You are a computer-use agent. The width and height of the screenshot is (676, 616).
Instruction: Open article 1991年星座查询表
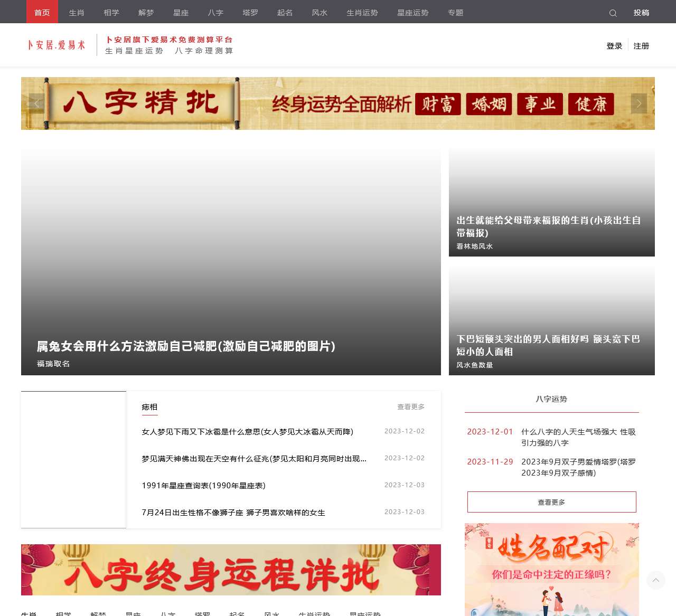[203, 486]
